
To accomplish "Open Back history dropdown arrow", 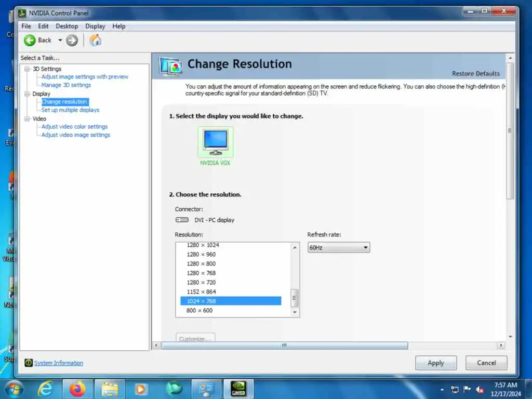I will tap(60, 40).
